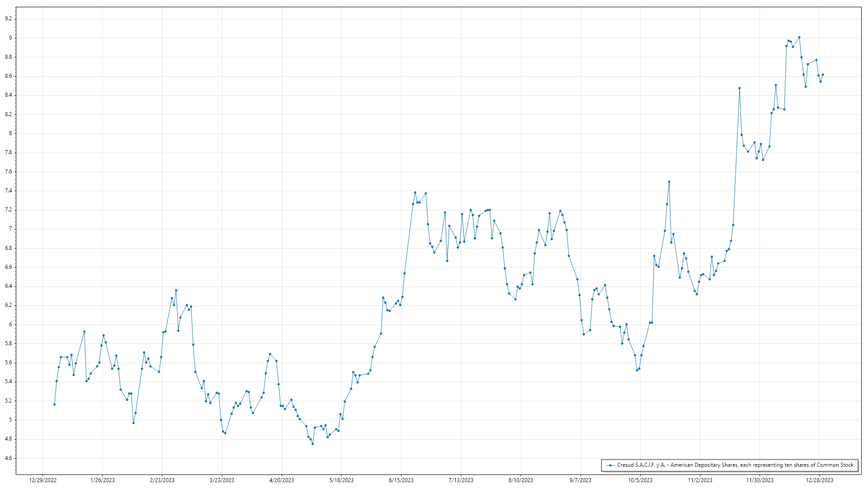Click the first data point at 5.17
The width and height of the screenshot is (868, 488).
[x=54, y=404]
